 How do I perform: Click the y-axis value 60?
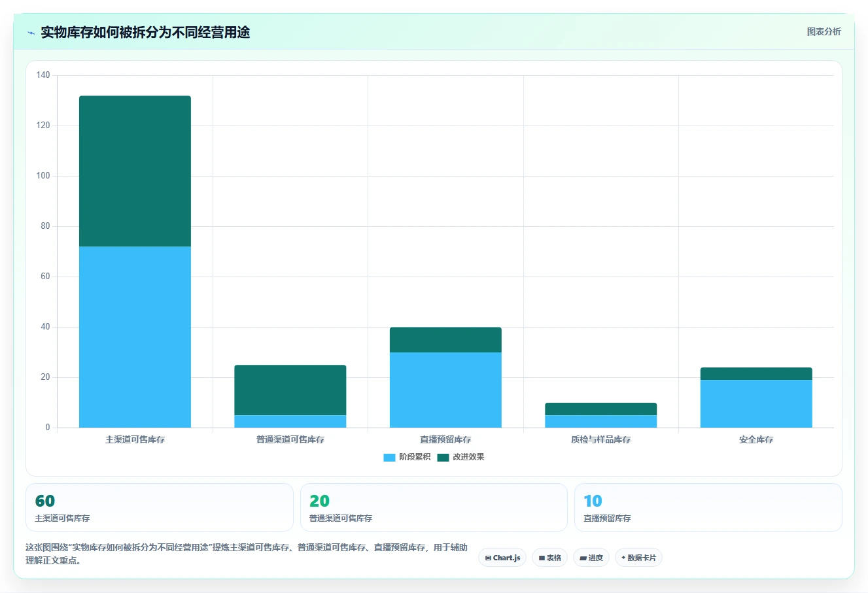coord(45,277)
